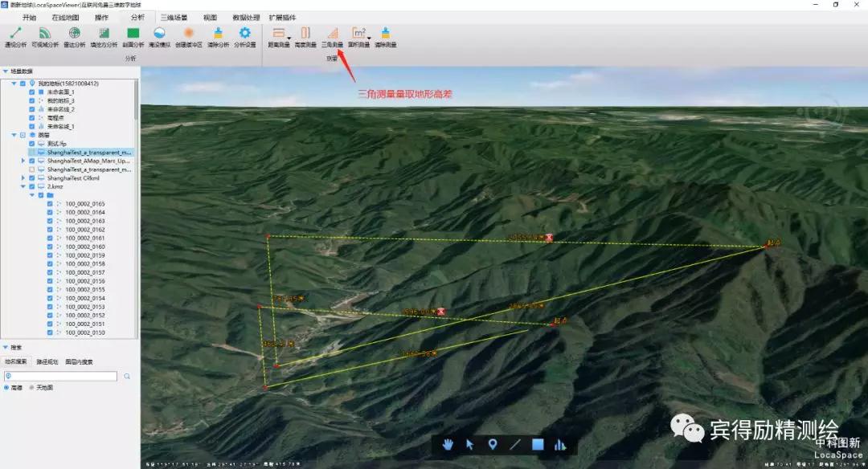The height and width of the screenshot is (469, 868).
Task: Activate the 三角测量 triangle measurement tool
Action: pyautogui.click(x=332, y=36)
